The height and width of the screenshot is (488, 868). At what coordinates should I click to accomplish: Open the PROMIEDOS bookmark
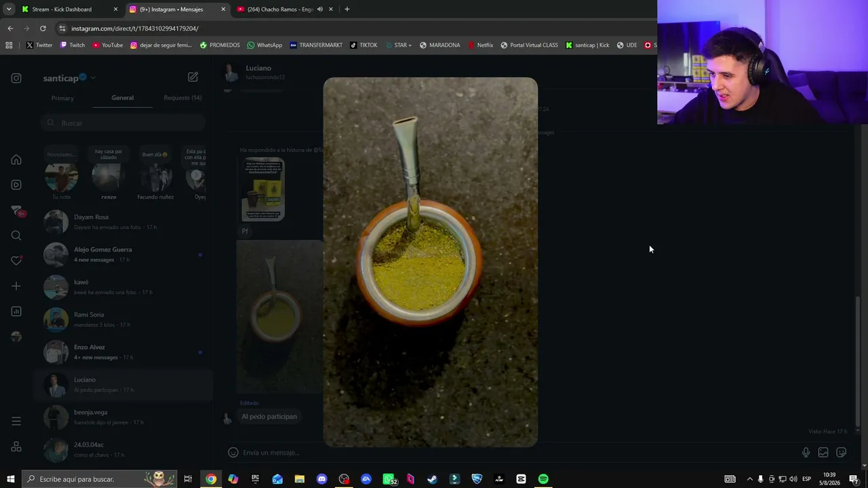click(220, 45)
